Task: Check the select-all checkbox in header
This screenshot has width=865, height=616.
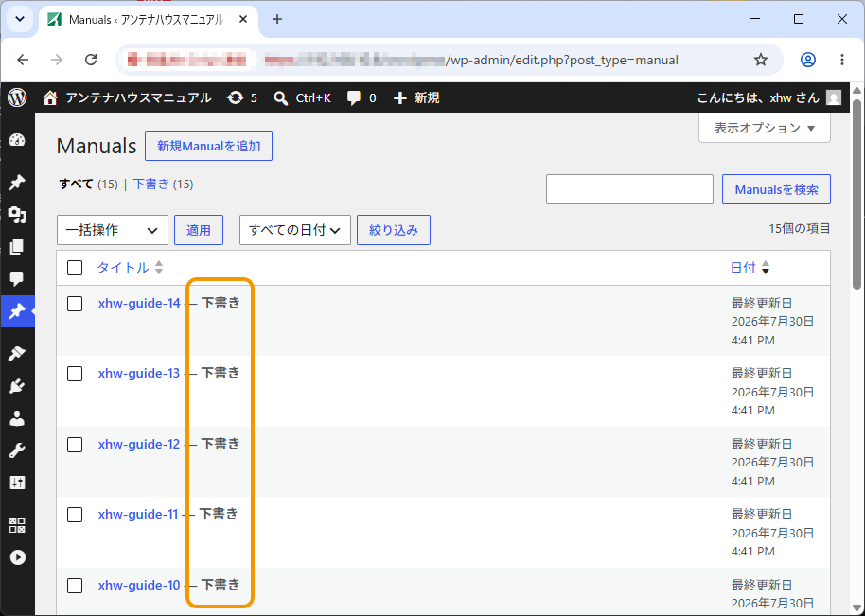Action: pos(75,268)
